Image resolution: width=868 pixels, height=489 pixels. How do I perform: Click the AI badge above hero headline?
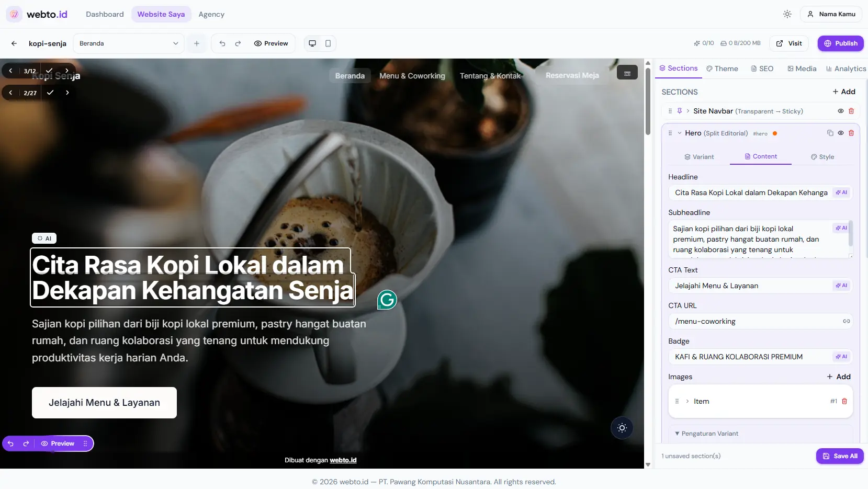(44, 238)
